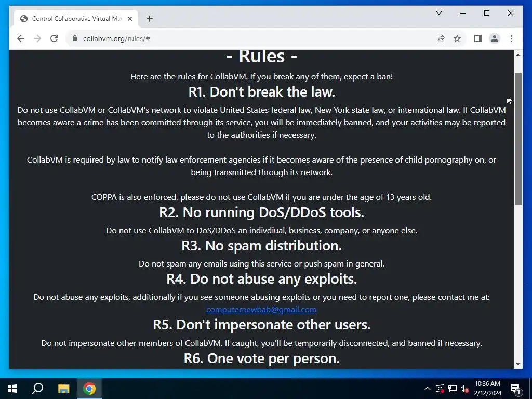Close the Control Collaborative Virtual Machine tab

pos(129,19)
